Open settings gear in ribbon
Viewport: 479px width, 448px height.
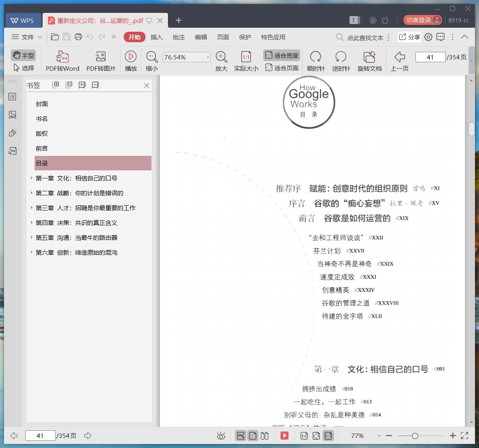[428, 37]
